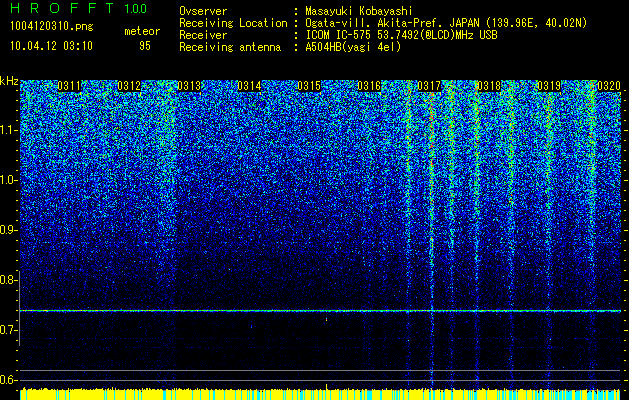The image size is (629, 400).
Task: Click the 0.9 kHz axis label
Action: coord(8,230)
